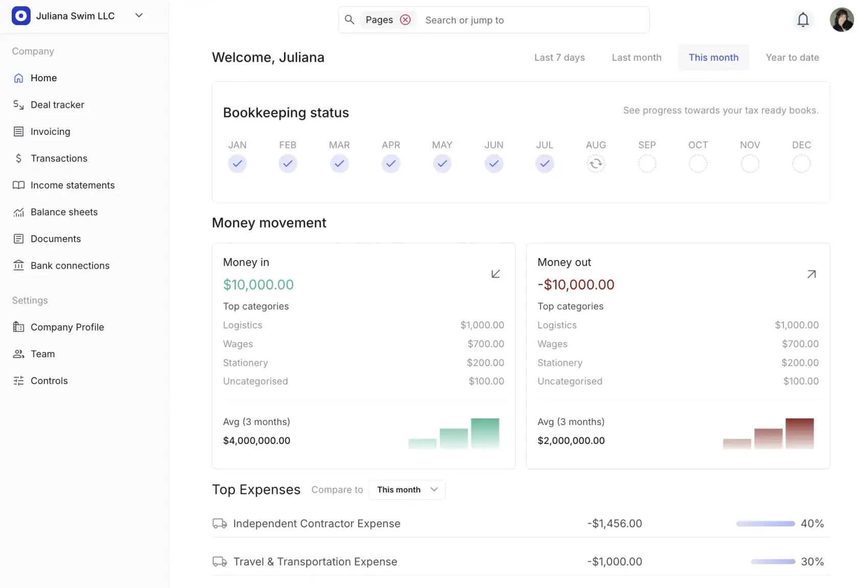Click the Documents icon
This screenshot has width=868, height=588.
(19, 239)
